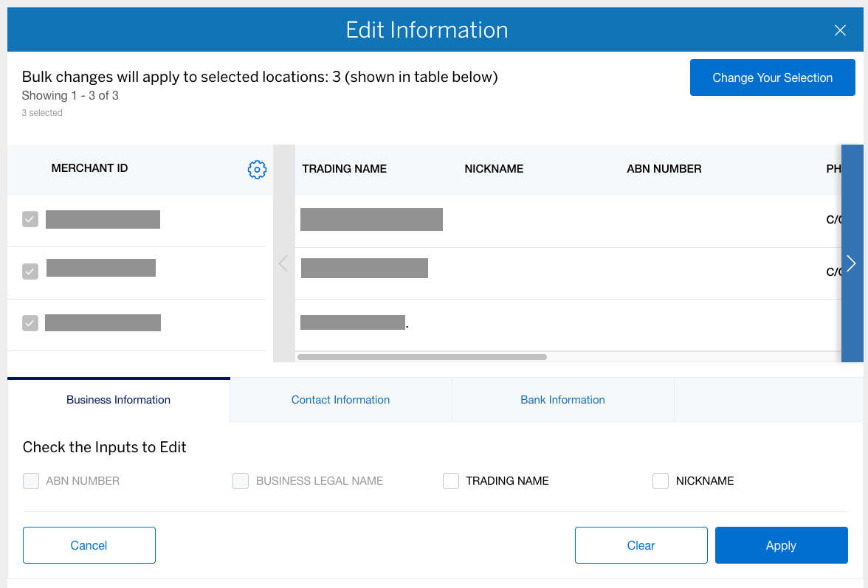Viewport: 868px width, 588px height.
Task: Tick the ABN NUMBER checkbox
Action: 31,481
